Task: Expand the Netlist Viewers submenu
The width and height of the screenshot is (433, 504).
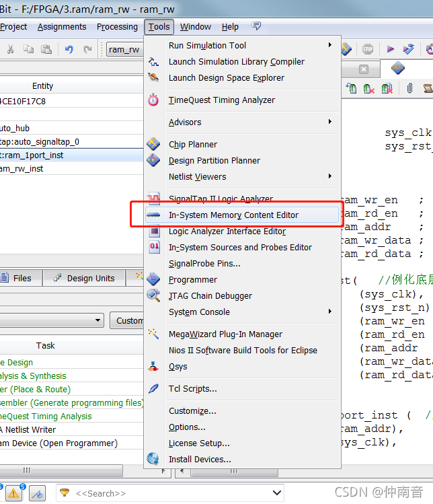Action: point(329,176)
